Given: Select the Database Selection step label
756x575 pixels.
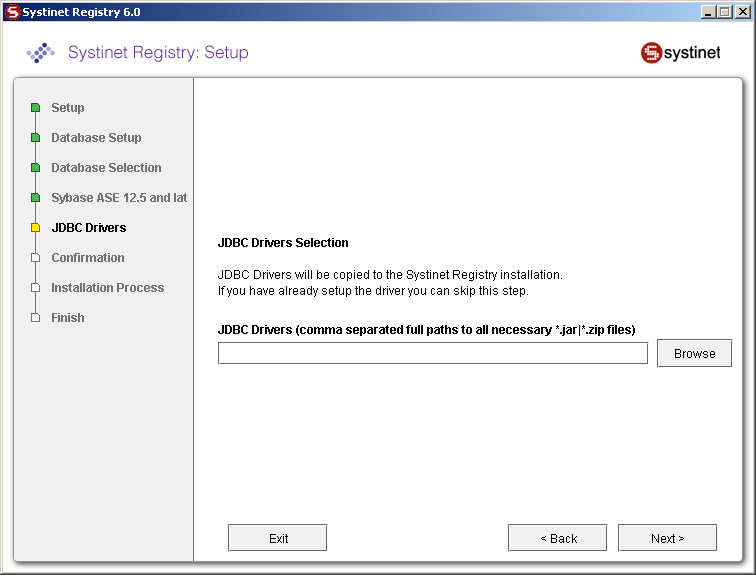Looking at the screenshot, I should (x=107, y=168).
